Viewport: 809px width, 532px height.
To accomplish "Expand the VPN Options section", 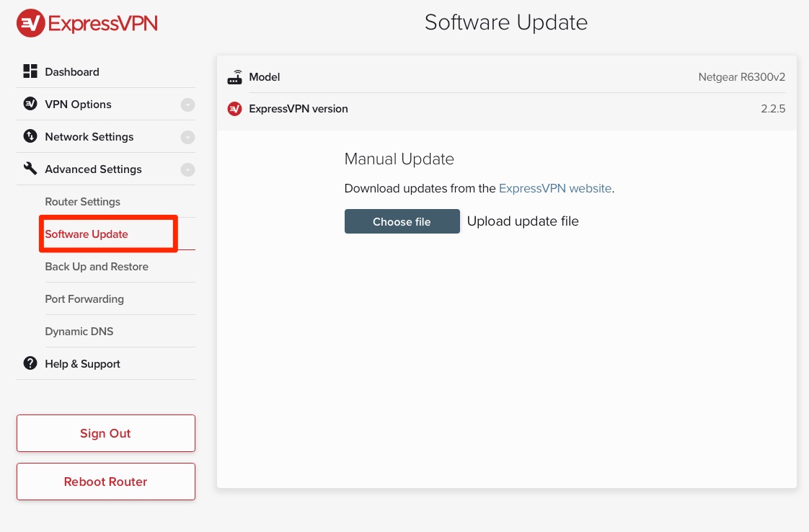I will tap(187, 104).
